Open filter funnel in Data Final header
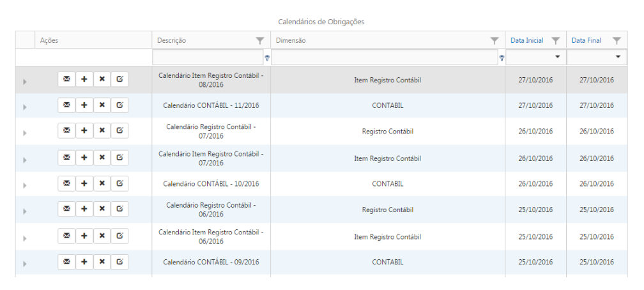This screenshot has height=290, width=644. pyautogui.click(x=617, y=40)
